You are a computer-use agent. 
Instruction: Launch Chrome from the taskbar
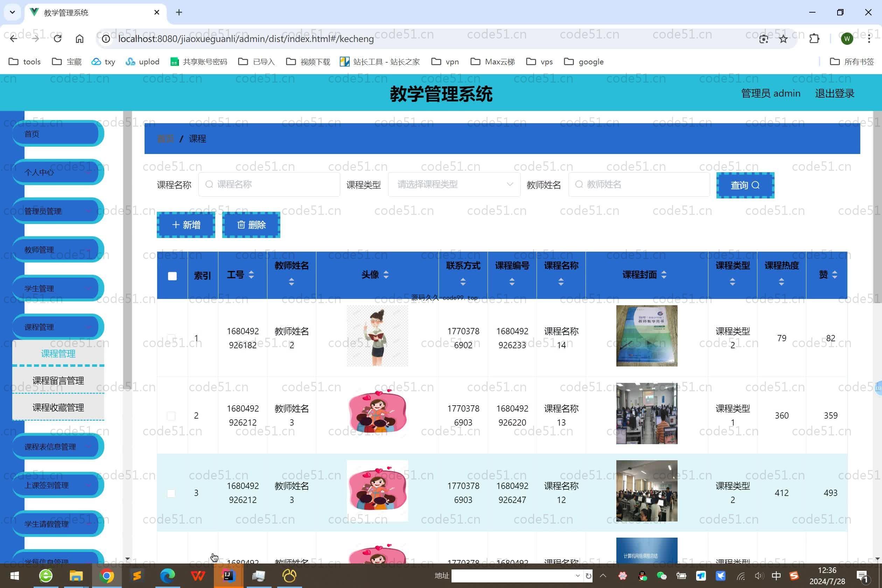pyautogui.click(x=106, y=576)
